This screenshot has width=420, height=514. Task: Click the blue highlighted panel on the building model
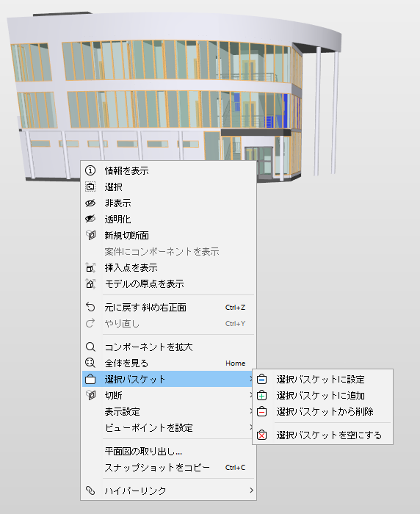point(285,111)
